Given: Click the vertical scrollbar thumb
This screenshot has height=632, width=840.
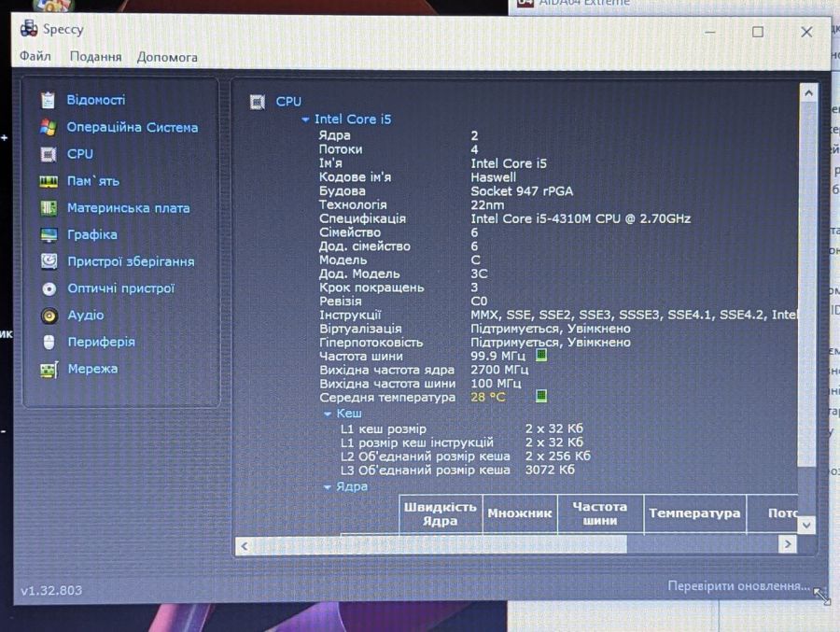Looking at the screenshot, I should pos(808,284).
